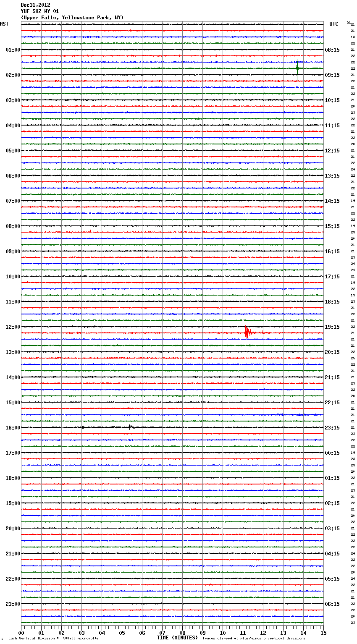Image resolution: width=357 pixels, height=644 pixels.
Task: Click the 03:00 MST row label
Action: (x=13, y=100)
